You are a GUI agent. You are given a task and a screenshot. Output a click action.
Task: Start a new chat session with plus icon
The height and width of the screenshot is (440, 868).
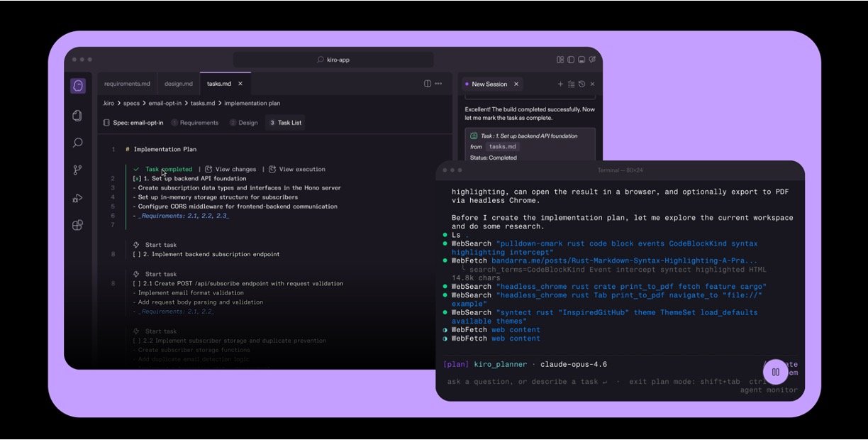coord(560,84)
